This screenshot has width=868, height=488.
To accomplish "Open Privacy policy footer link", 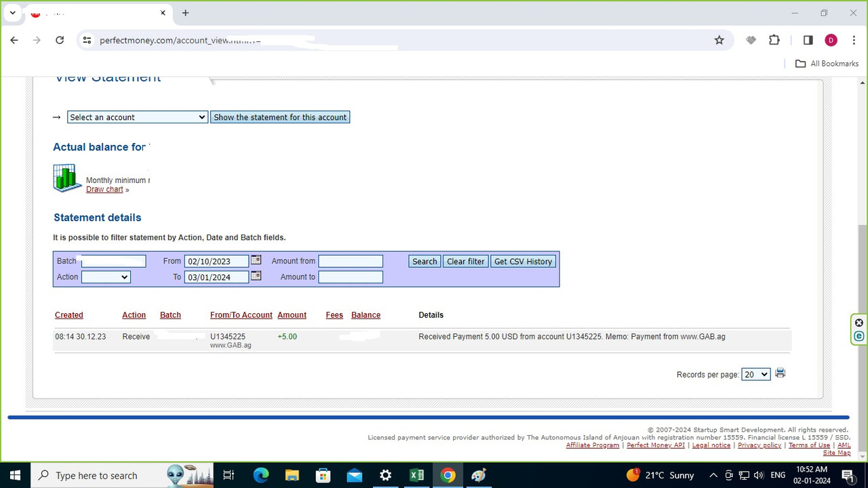I will (759, 445).
